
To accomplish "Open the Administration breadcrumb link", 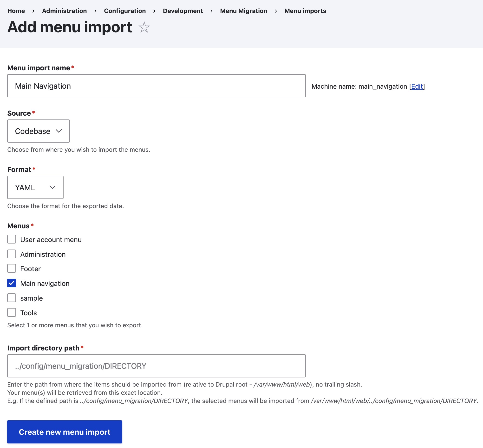I will pos(64,11).
